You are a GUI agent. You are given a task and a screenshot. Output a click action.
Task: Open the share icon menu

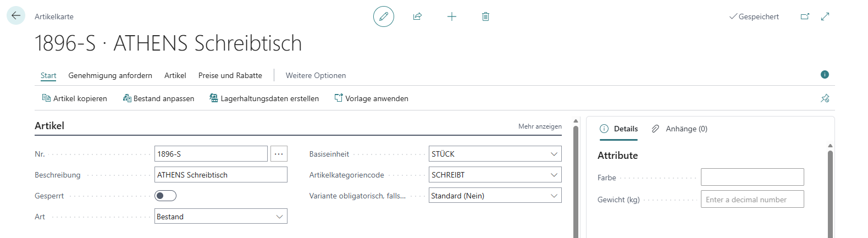[417, 16]
